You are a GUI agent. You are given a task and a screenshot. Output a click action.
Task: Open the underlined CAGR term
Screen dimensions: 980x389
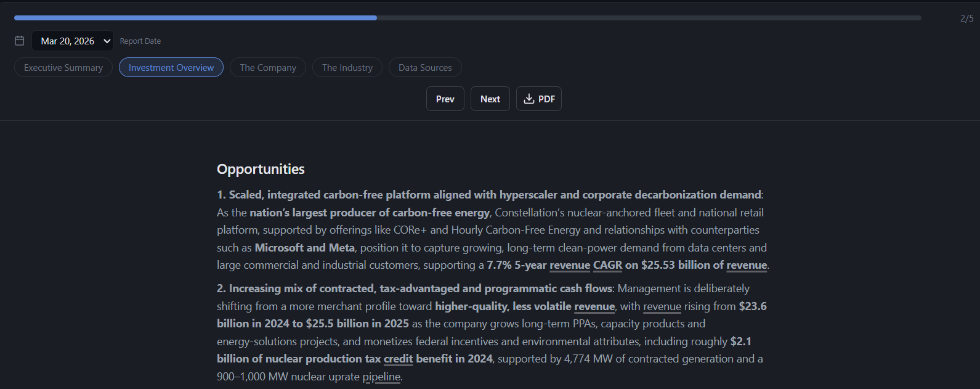tap(607, 265)
